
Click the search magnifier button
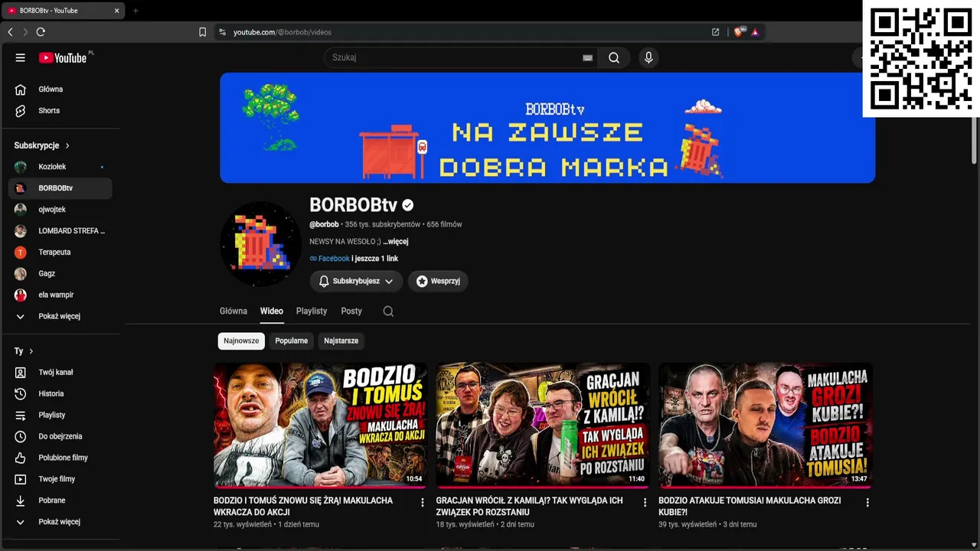(614, 57)
